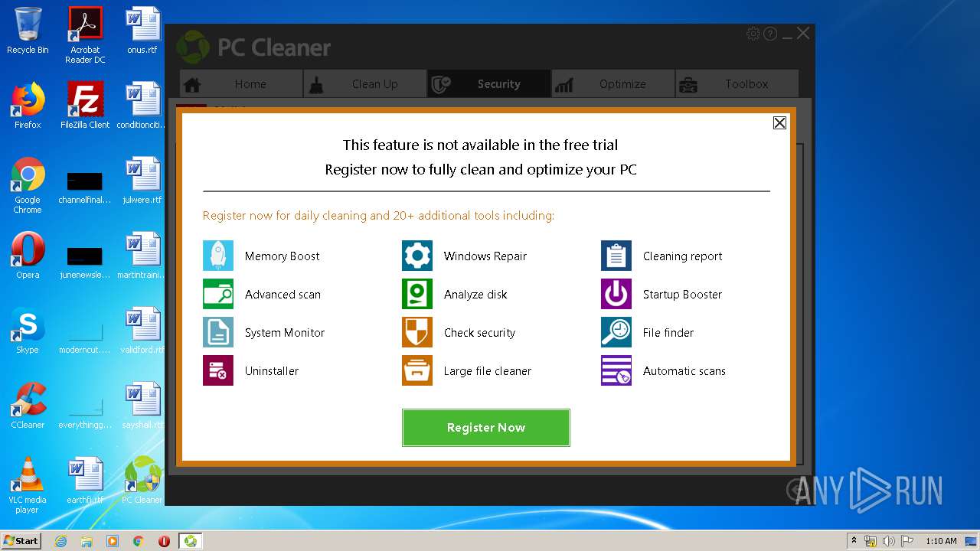Open CCleaner desktop shortcut
The width and height of the screenshot is (980, 551).
[x=28, y=406]
